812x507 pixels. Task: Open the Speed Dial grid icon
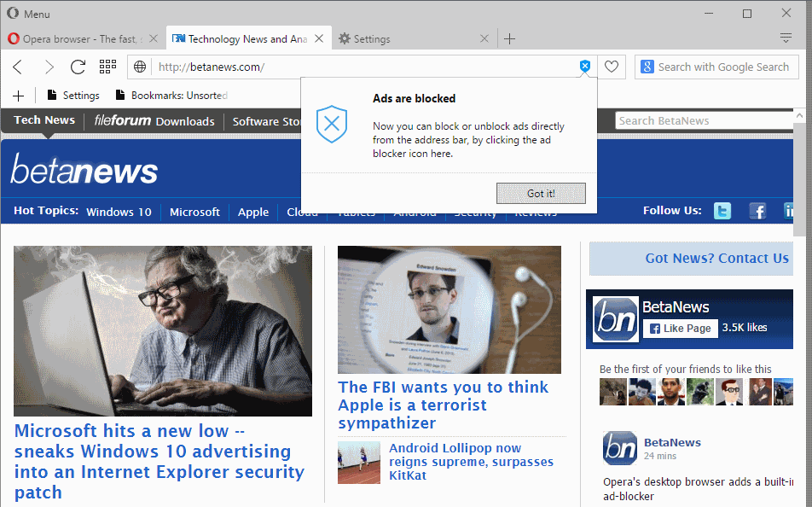click(x=107, y=67)
